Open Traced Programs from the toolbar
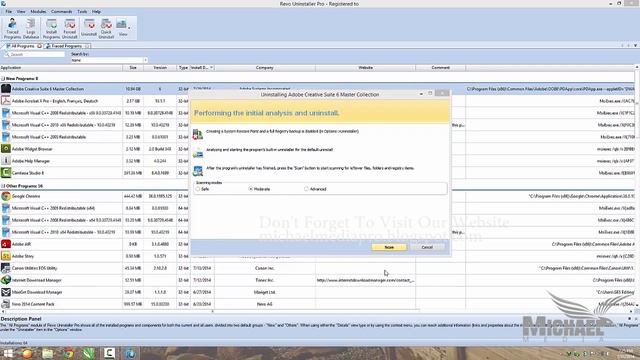The image size is (640, 360). pyautogui.click(x=12, y=29)
